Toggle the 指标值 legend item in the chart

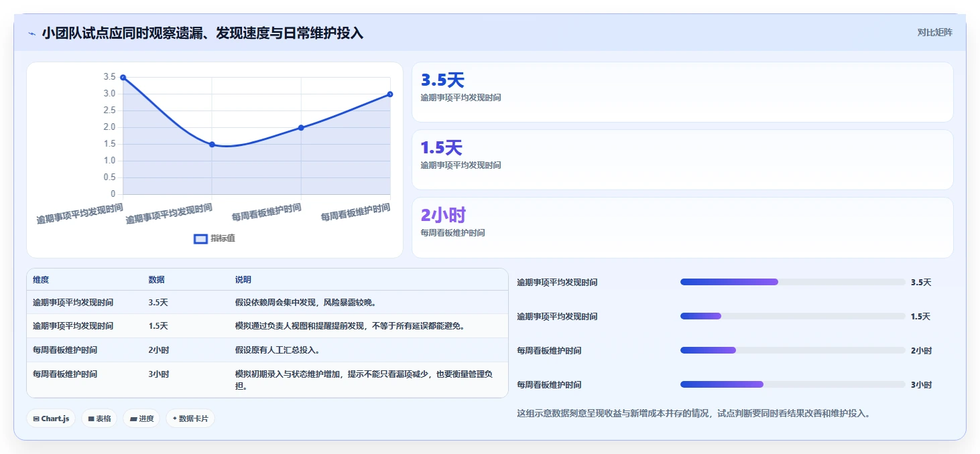[x=215, y=238]
